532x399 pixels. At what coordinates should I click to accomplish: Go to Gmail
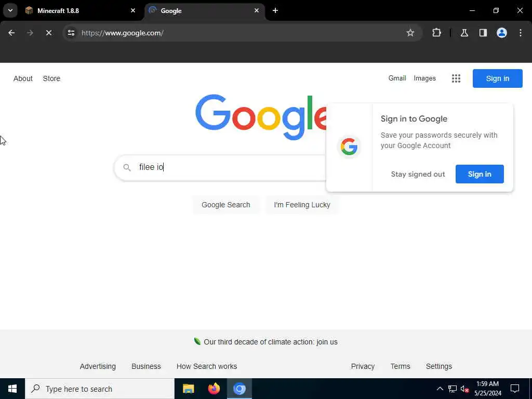tap(397, 78)
